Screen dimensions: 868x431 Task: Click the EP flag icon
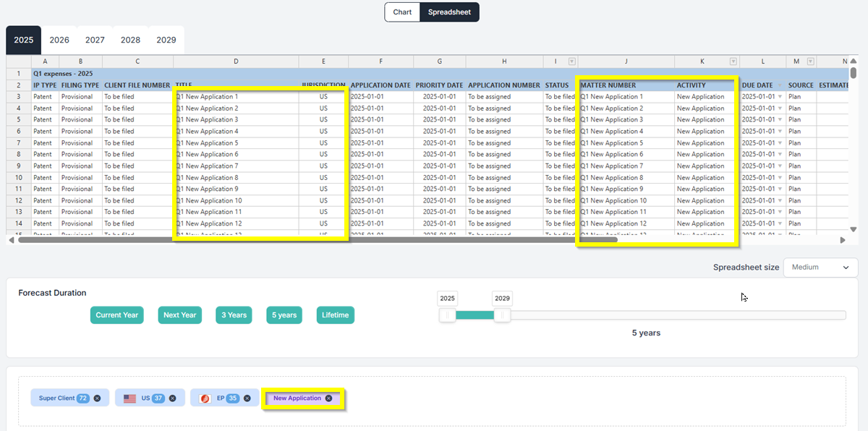pyautogui.click(x=205, y=398)
